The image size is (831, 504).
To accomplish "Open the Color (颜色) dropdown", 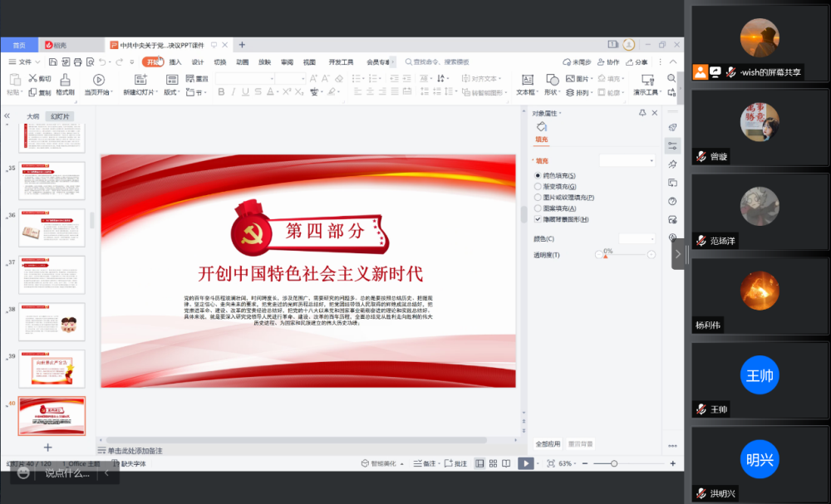I will (637, 239).
